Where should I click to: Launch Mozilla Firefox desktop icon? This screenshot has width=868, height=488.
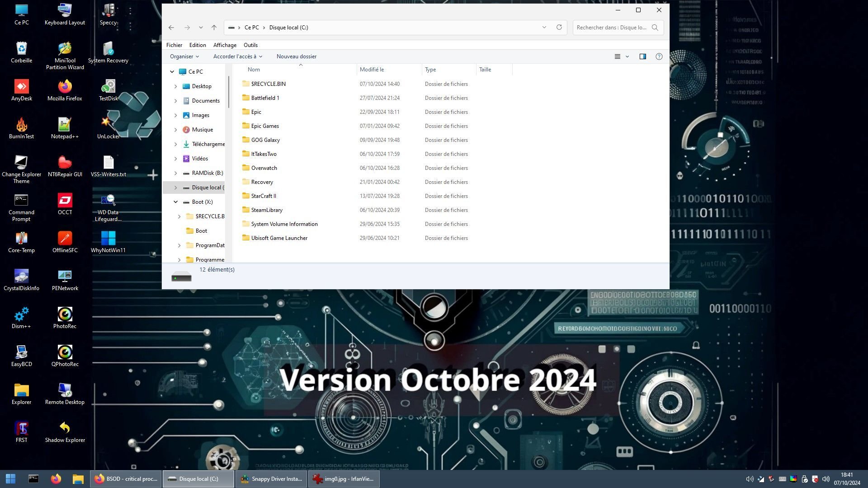point(65,90)
